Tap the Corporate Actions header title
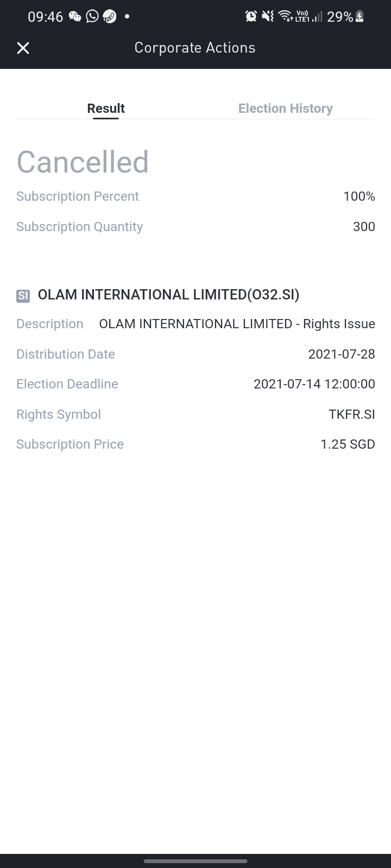 coord(195,48)
